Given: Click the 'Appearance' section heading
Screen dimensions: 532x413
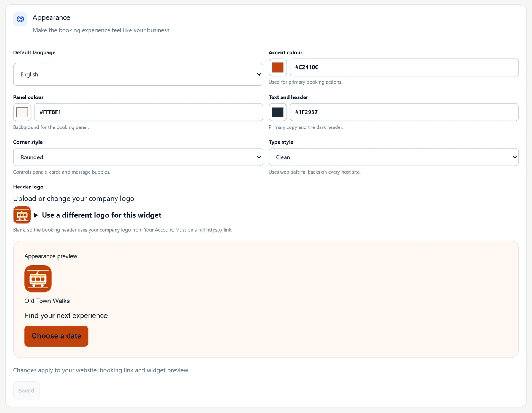Looking at the screenshot, I should [51, 17].
